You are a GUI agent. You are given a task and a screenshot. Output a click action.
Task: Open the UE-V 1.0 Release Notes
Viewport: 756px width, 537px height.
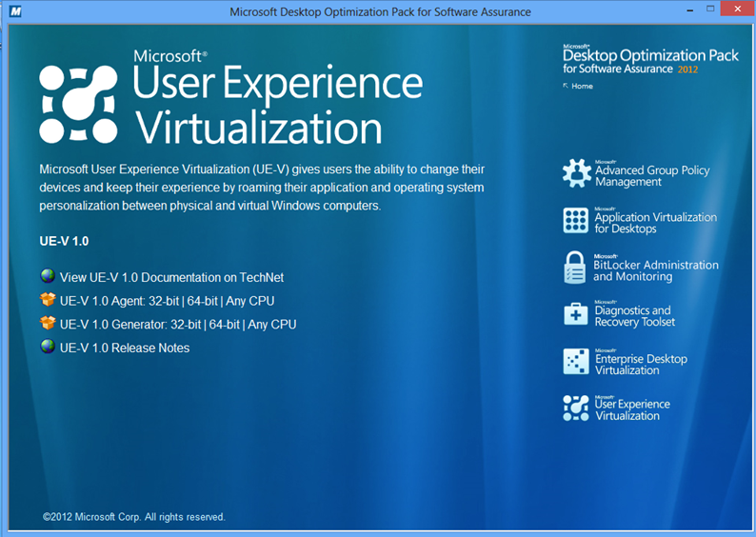124,348
